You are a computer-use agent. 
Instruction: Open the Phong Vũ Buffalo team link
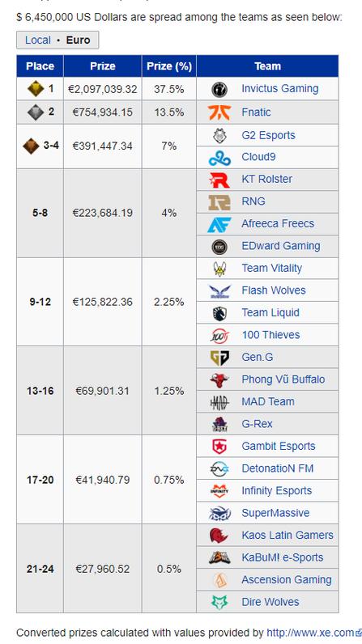click(283, 379)
